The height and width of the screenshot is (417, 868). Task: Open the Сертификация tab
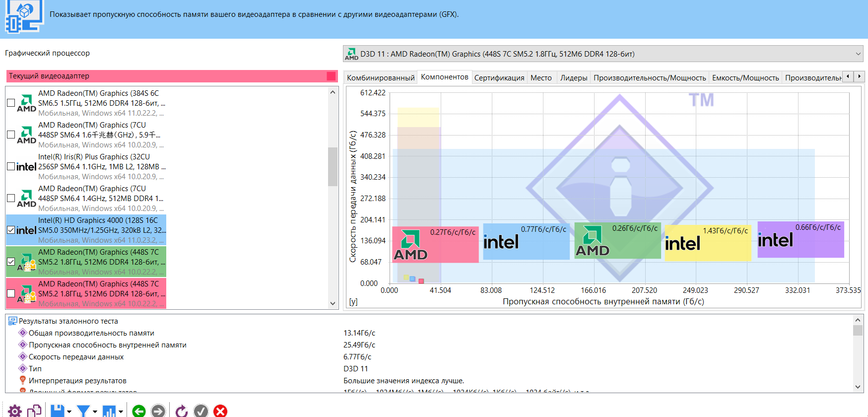coord(499,77)
